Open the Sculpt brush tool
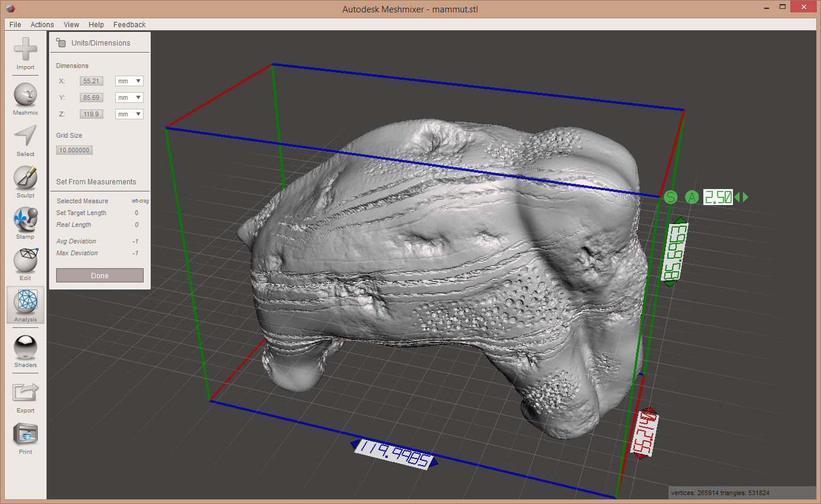 25,178
